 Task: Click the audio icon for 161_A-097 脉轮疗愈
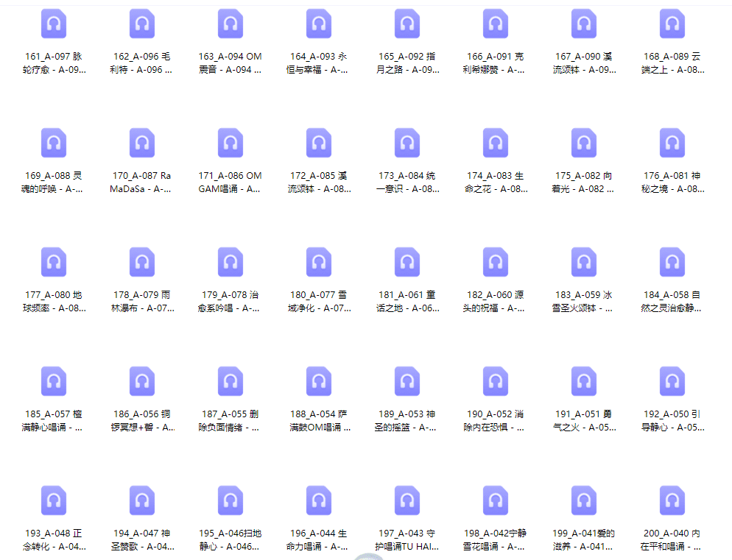pos(54,24)
